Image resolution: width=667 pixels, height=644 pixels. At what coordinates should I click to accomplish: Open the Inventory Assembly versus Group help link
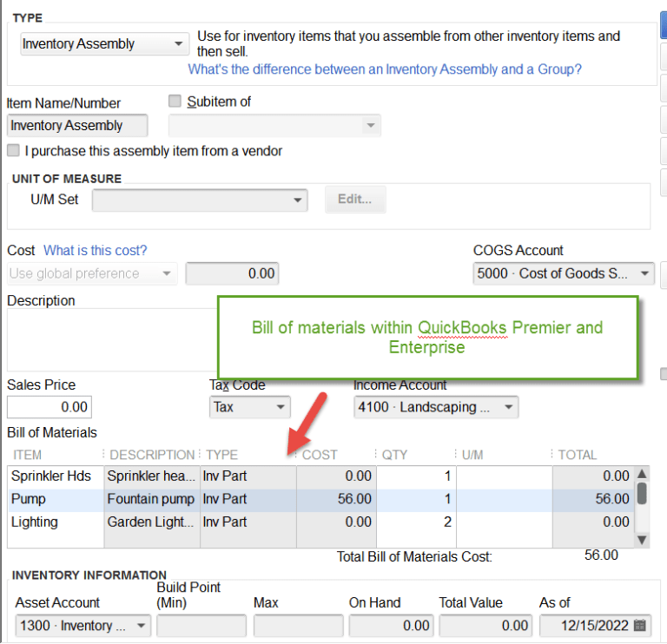pyautogui.click(x=385, y=69)
